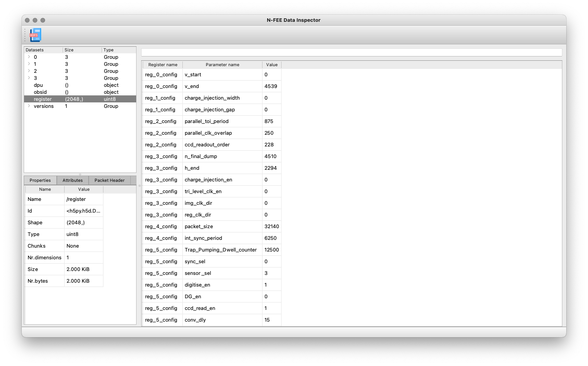
Task: Select the reg_4_config cell for packet_size
Action: coord(163,227)
